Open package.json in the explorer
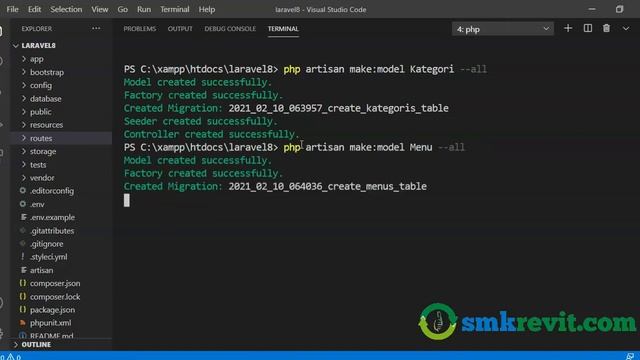Screen dimensions: 640x360 (x=52, y=310)
